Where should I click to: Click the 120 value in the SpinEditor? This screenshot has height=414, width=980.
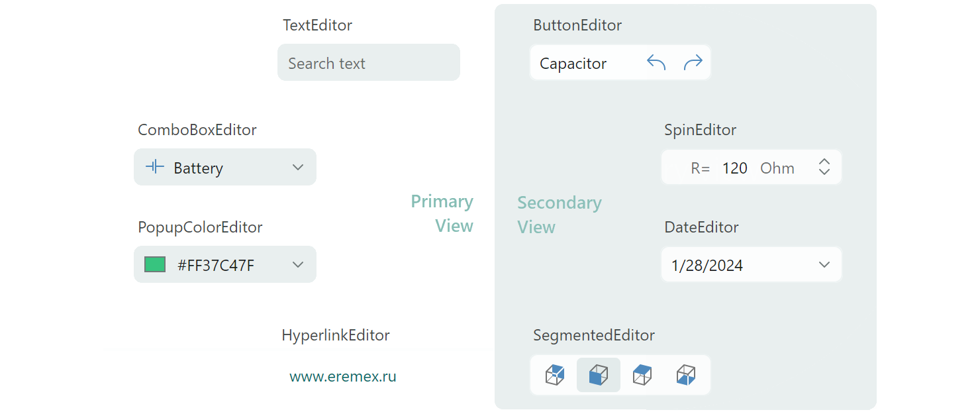(734, 168)
